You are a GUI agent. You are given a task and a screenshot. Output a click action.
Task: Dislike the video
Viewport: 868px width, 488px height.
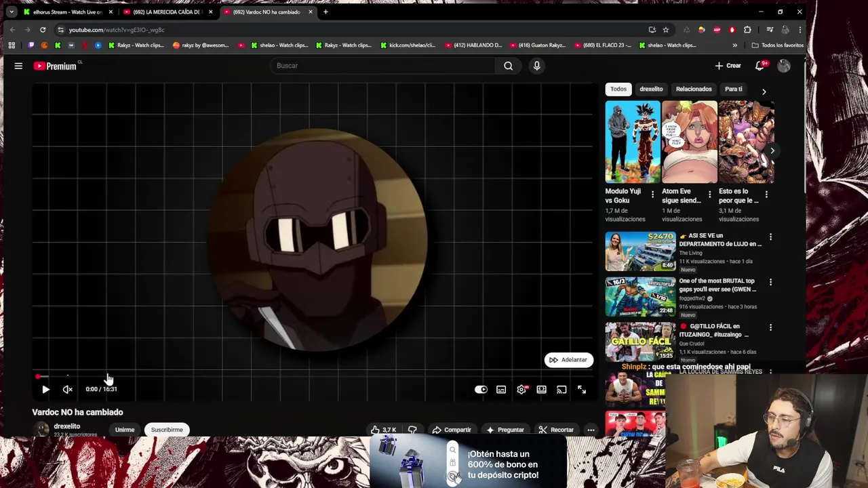[x=412, y=430]
